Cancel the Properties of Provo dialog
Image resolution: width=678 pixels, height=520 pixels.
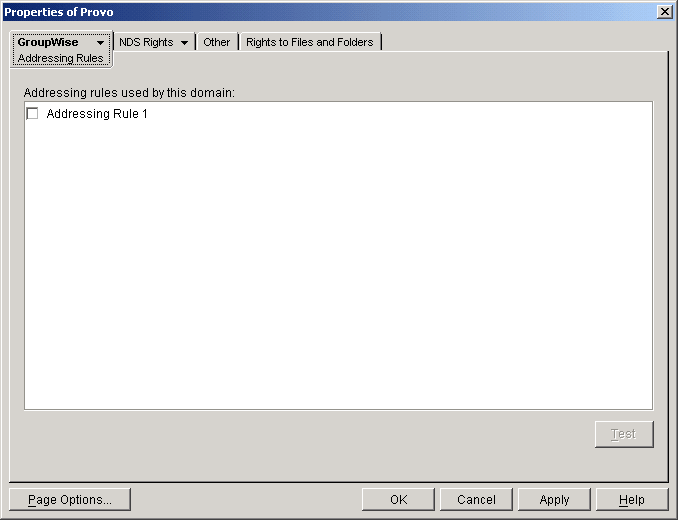[476, 500]
